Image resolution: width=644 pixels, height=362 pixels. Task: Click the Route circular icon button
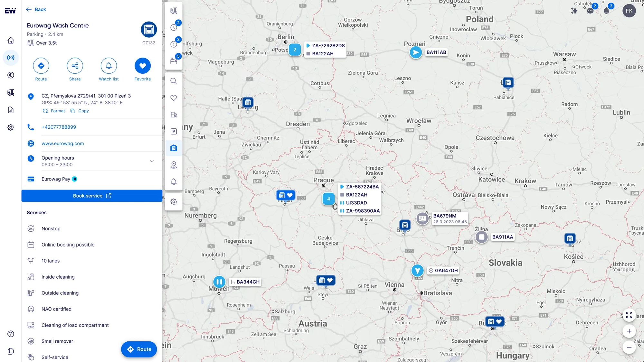41,66
